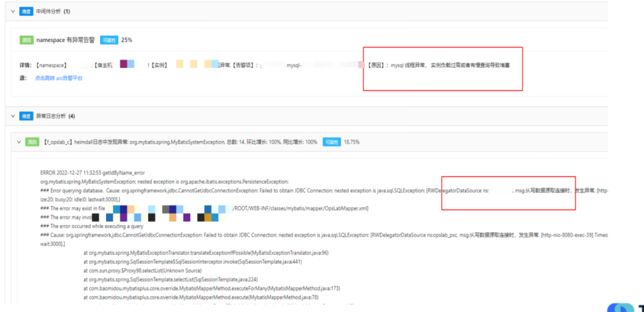Click the 详情 label
Image resolution: width=644 pixels, height=312 pixels.
(x=26, y=65)
